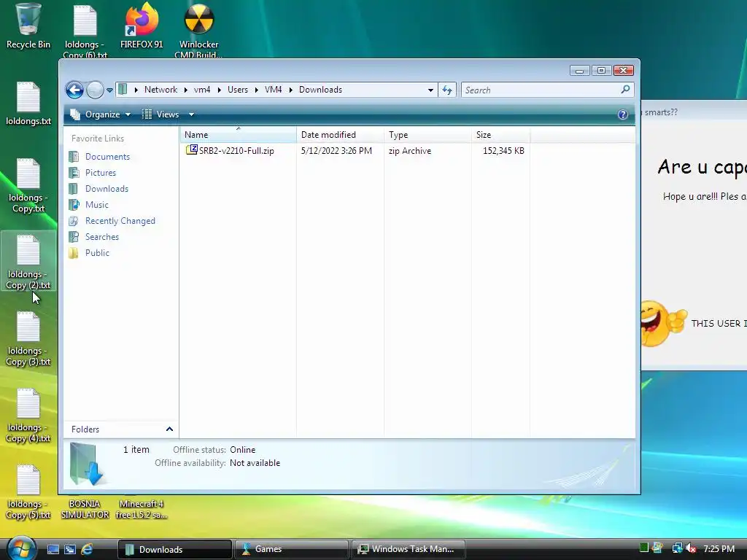This screenshot has height=560, width=747.
Task: Select loldongs - Copy (6).txt desktop file
Action: [85, 31]
